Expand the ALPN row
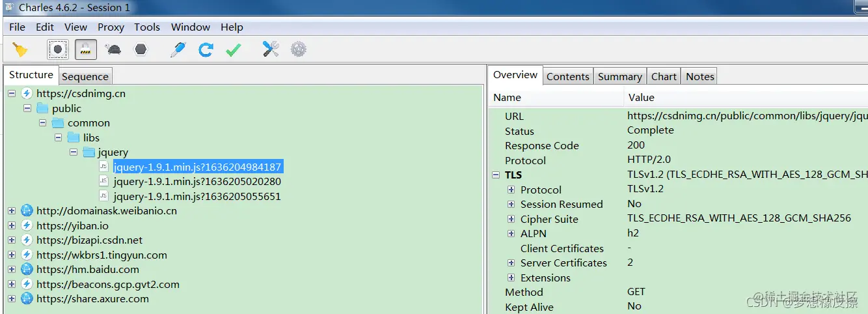The height and width of the screenshot is (314, 868). 511,234
